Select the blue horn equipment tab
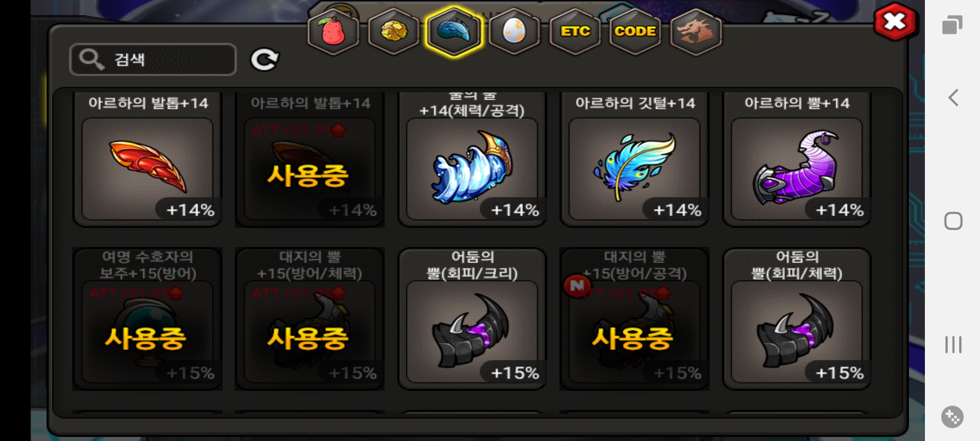The height and width of the screenshot is (441, 980). (x=454, y=32)
